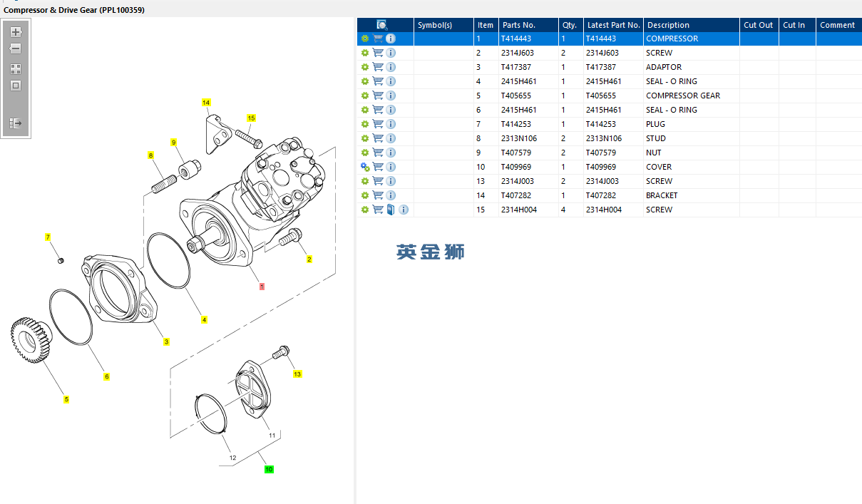The height and width of the screenshot is (504, 862).
Task: Click the Qty. column header
Action: coord(569,25)
